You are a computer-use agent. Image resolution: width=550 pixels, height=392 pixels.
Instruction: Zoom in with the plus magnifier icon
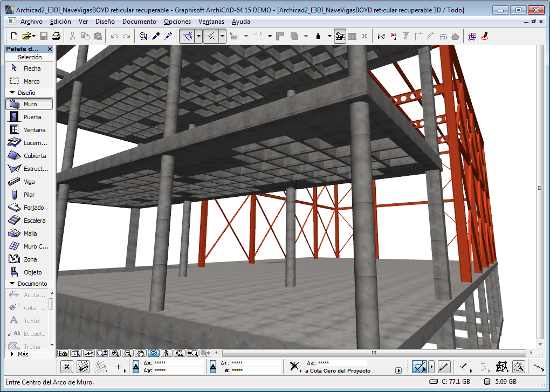click(x=115, y=353)
